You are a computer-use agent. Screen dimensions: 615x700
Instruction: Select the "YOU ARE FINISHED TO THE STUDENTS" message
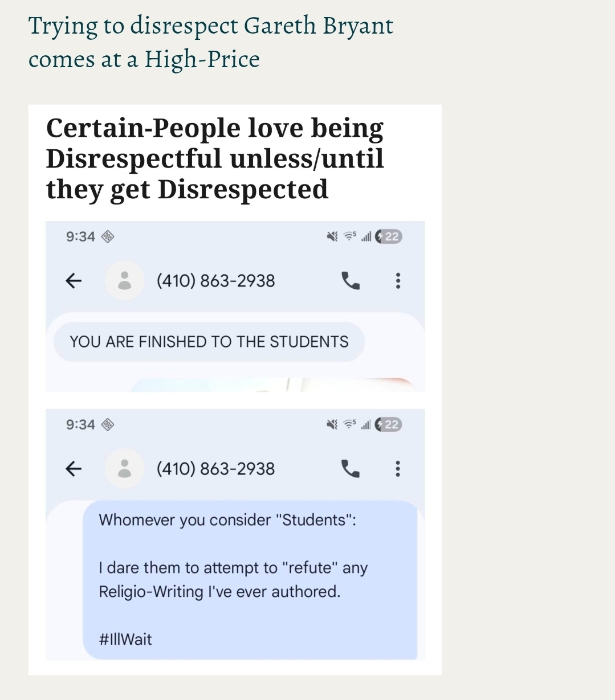coord(209,342)
